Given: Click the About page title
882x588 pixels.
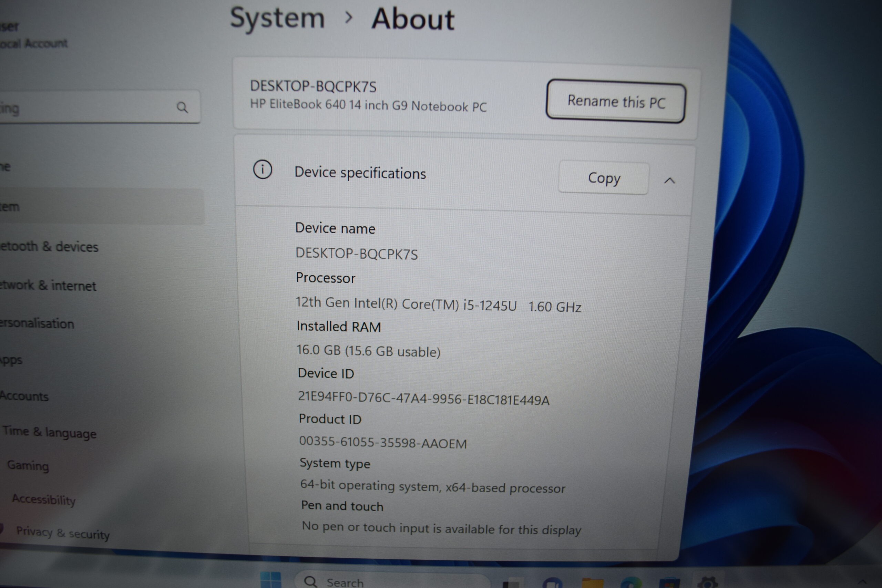Looking at the screenshot, I should (412, 19).
